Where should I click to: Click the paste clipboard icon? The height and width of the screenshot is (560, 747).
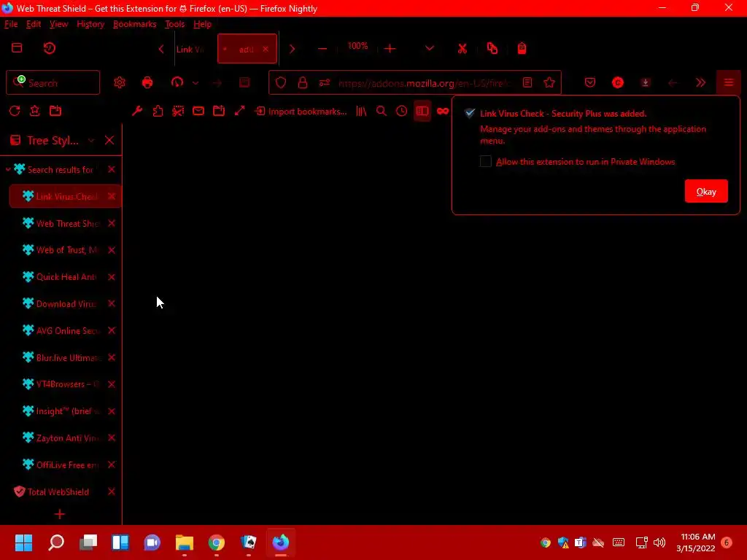coord(522,48)
